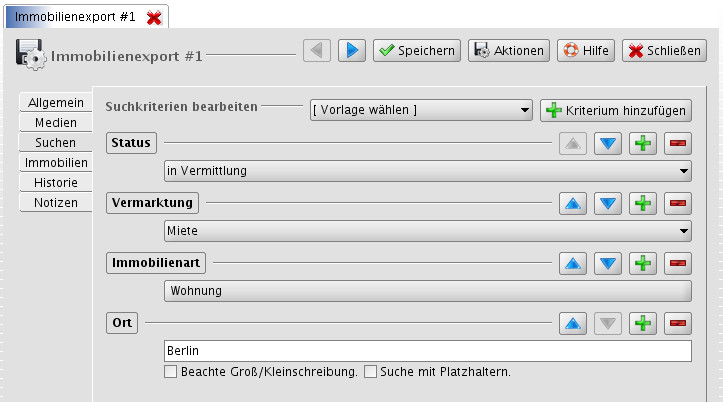Open the Vermarktung dropdown 'Miete'
Viewport: 723px width, 402px height.
pyautogui.click(x=428, y=231)
